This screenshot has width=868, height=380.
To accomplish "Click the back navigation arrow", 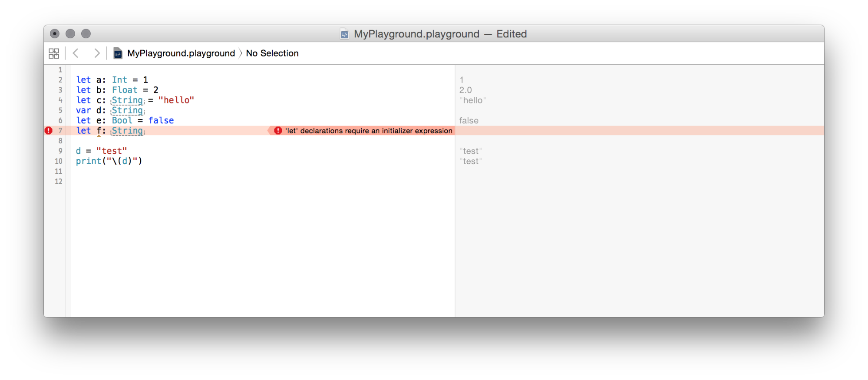I will [76, 53].
